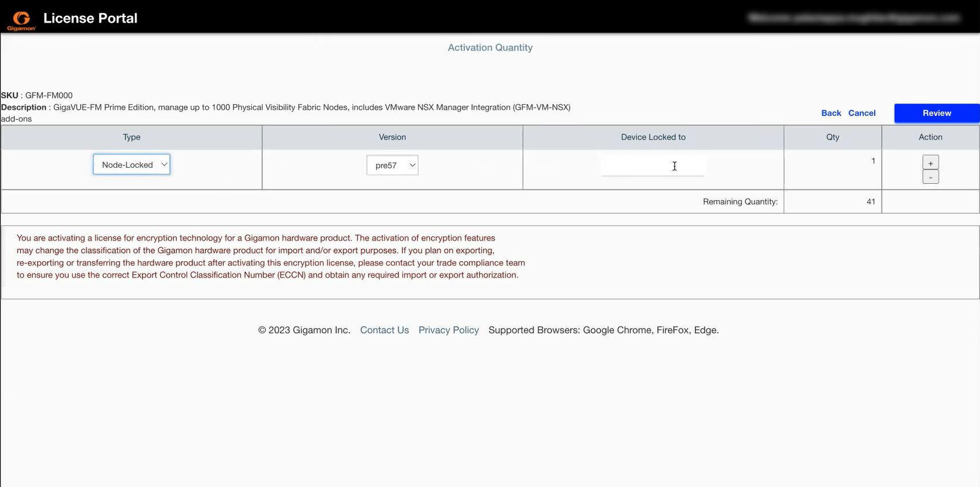Click the Version column header
Image resolution: width=980 pixels, height=487 pixels.
coord(392,137)
